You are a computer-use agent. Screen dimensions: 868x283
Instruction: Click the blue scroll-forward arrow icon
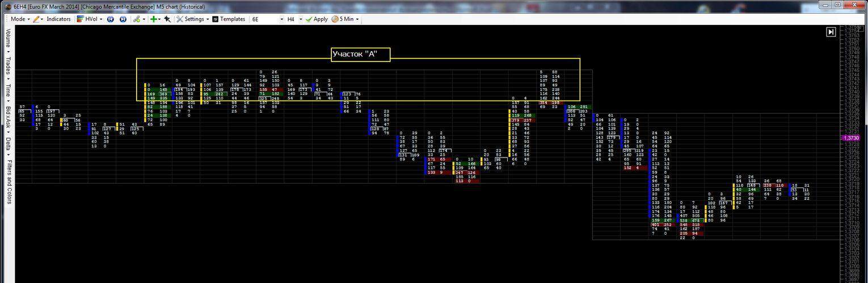click(123, 19)
